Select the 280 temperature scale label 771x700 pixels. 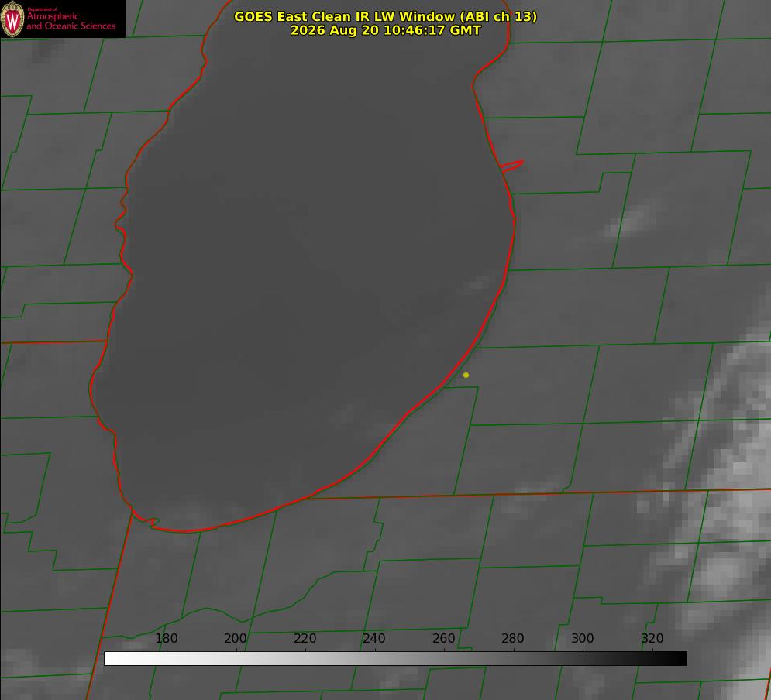[513, 638]
